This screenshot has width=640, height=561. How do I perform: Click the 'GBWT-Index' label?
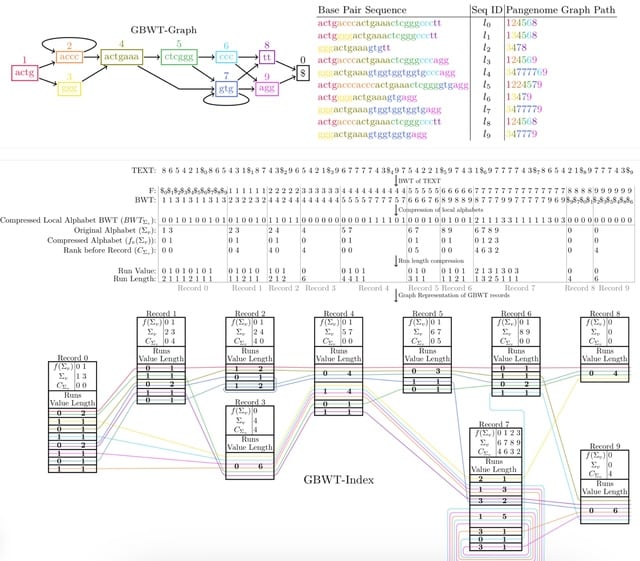(340, 479)
